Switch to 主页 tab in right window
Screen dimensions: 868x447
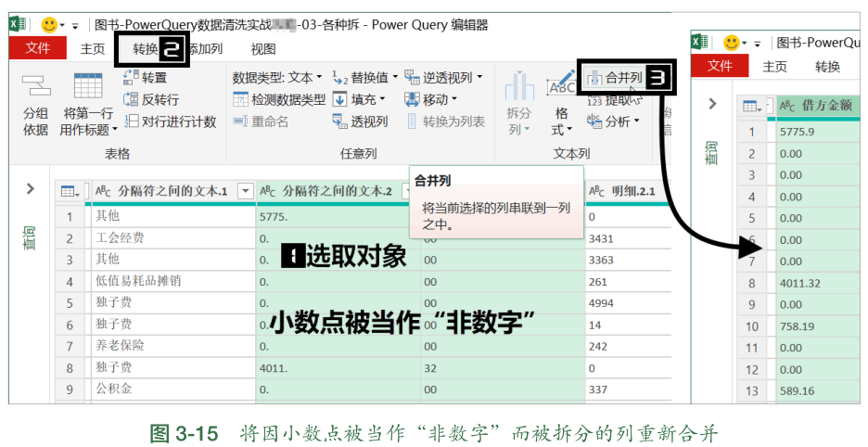click(x=774, y=67)
